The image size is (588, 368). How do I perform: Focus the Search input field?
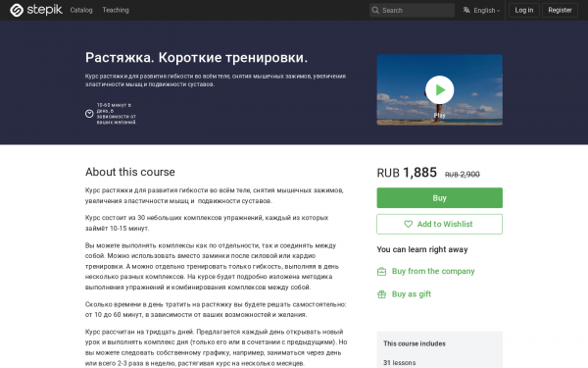(x=412, y=10)
